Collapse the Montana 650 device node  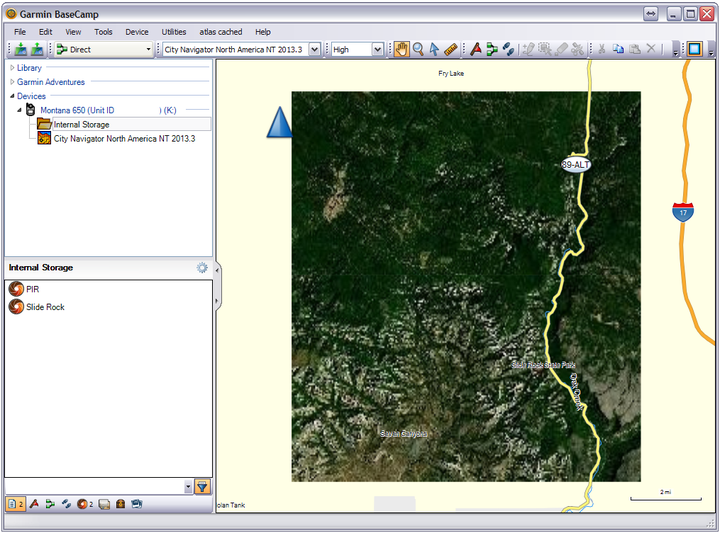pos(19,110)
